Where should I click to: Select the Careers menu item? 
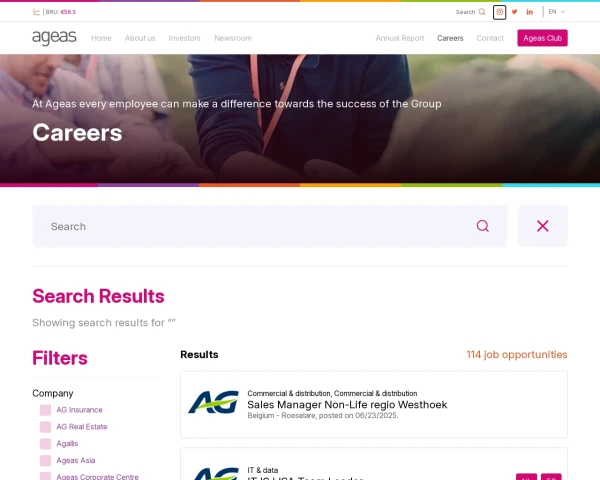pos(450,38)
